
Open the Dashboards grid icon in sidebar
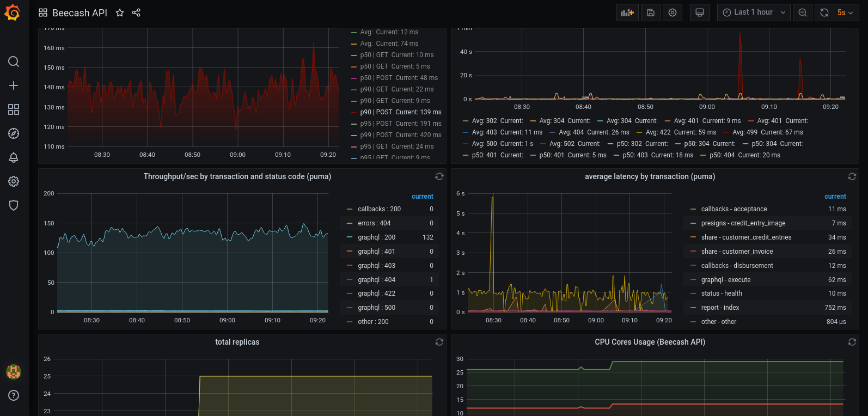(14, 109)
